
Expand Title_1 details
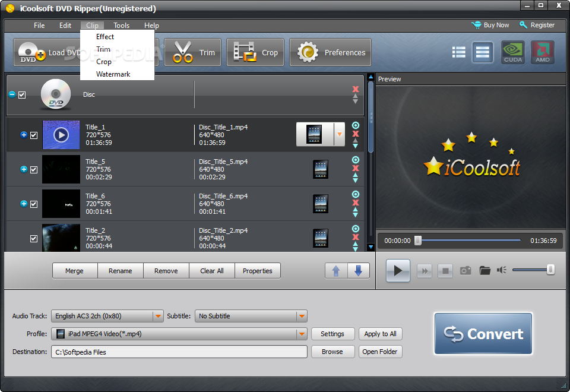pyautogui.click(x=24, y=135)
